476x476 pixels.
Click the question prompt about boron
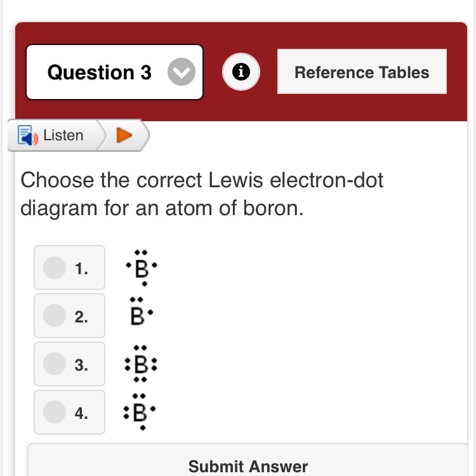[202, 194]
